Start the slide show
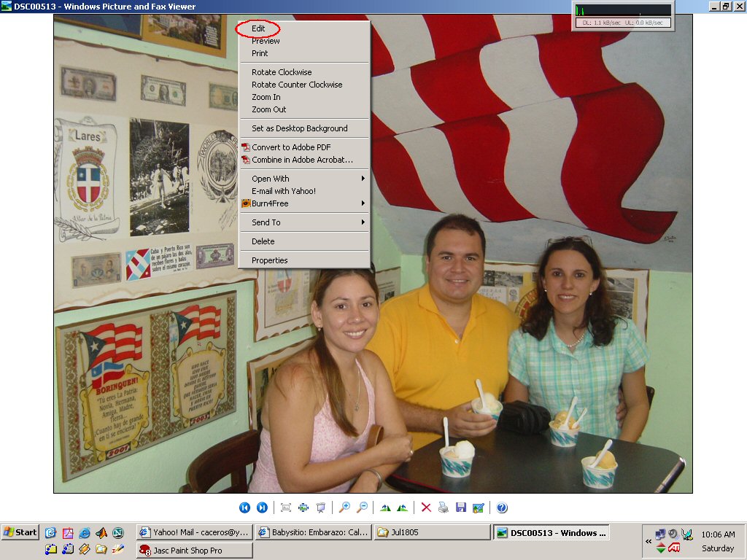Image resolution: width=747 pixels, height=560 pixels. click(320, 507)
